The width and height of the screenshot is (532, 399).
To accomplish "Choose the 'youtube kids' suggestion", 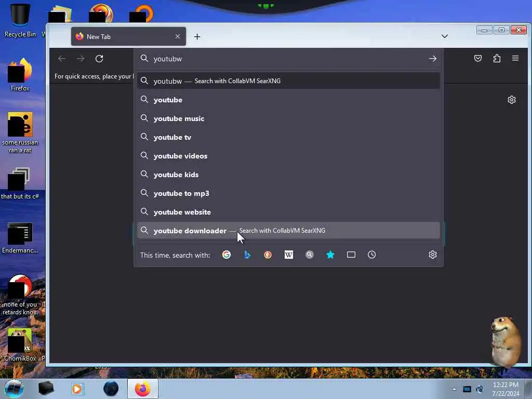I will 288,175.
